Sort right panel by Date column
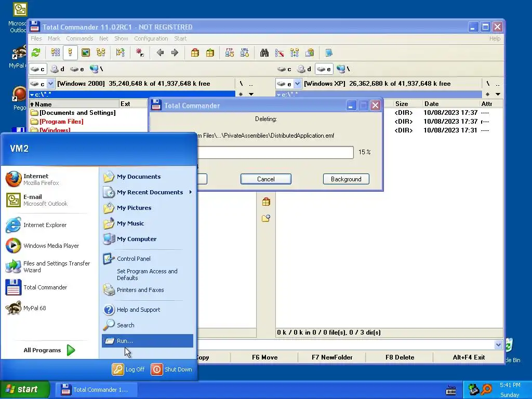 (450, 104)
